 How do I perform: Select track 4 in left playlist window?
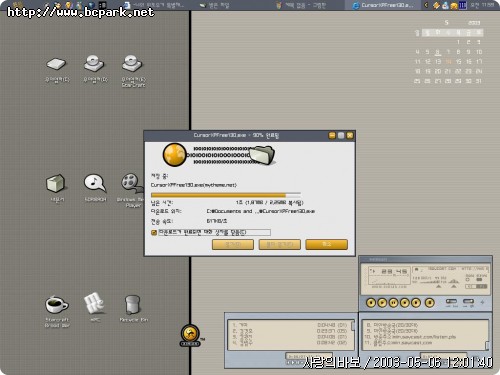coord(289,343)
